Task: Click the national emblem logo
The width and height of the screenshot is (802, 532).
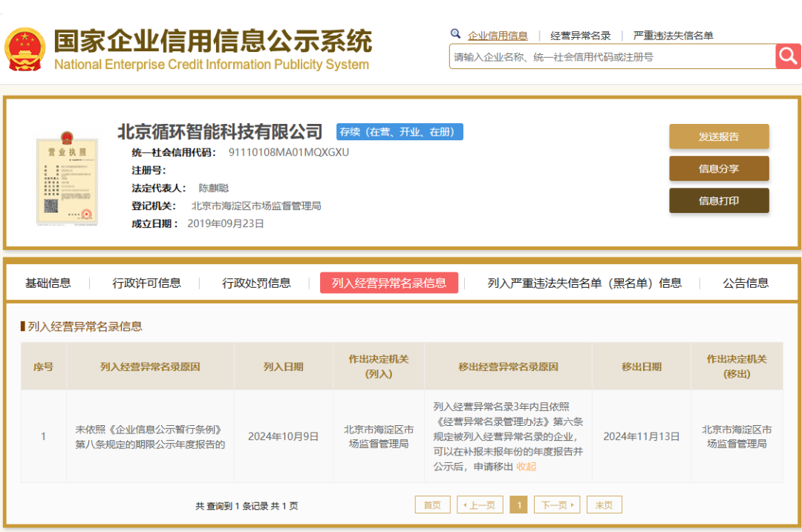Action: click(x=25, y=49)
